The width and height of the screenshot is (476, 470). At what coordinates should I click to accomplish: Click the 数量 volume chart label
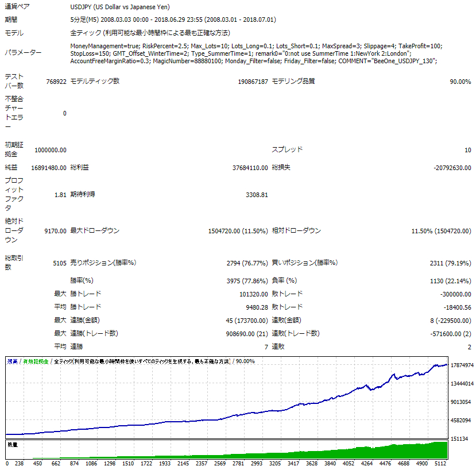[x=13, y=445]
